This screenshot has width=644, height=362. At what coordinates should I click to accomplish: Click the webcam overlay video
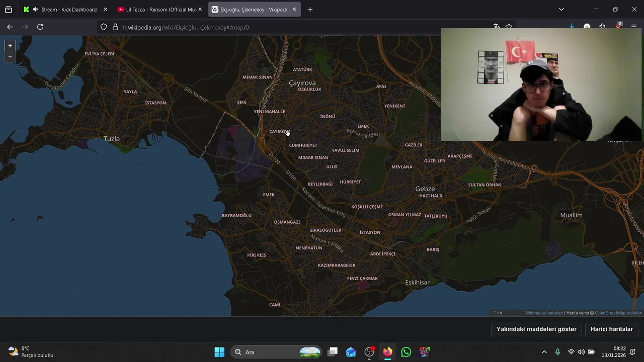pyautogui.click(x=541, y=85)
